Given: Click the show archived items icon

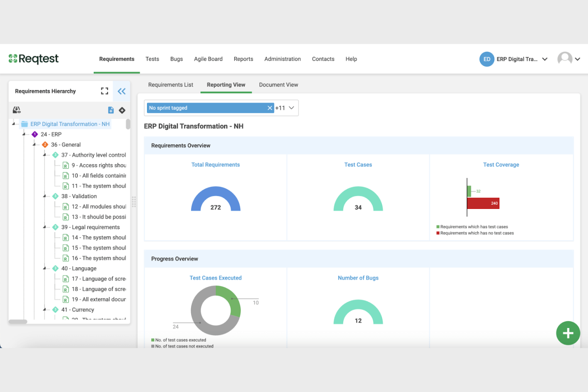Looking at the screenshot, I should (17, 110).
